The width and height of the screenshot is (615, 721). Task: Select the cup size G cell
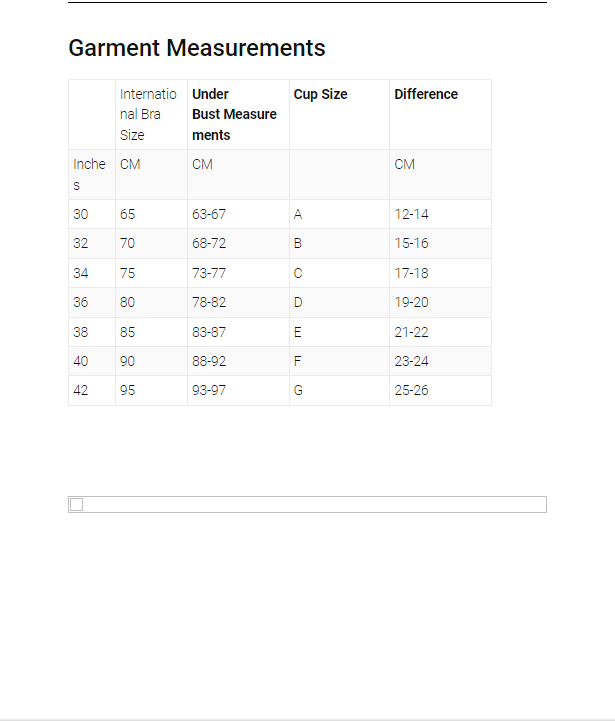[x=298, y=390]
